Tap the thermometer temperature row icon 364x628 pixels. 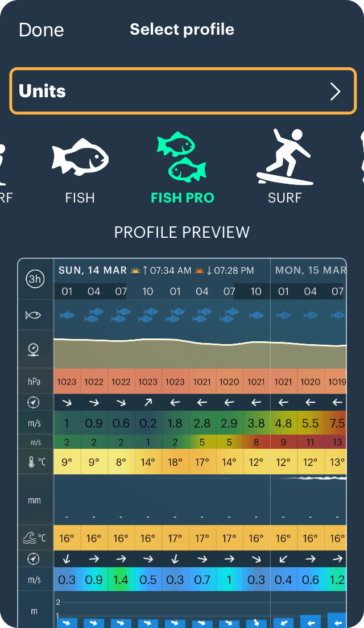coord(35,462)
